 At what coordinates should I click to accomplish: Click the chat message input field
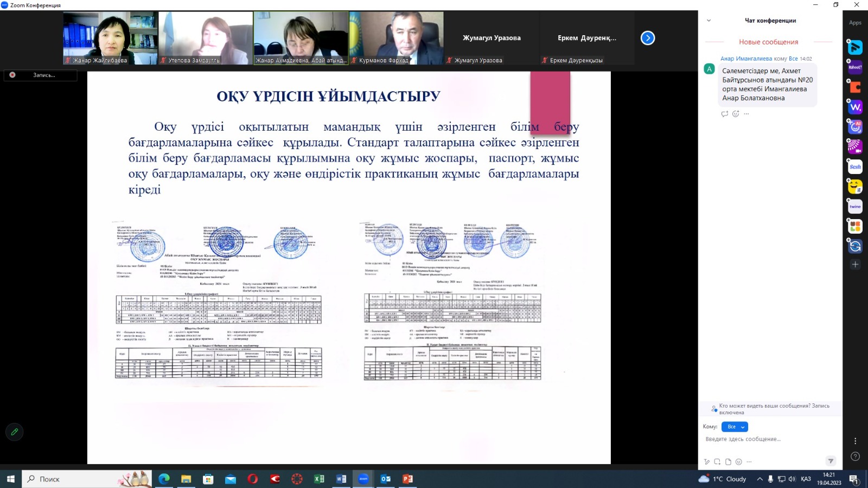click(x=770, y=439)
